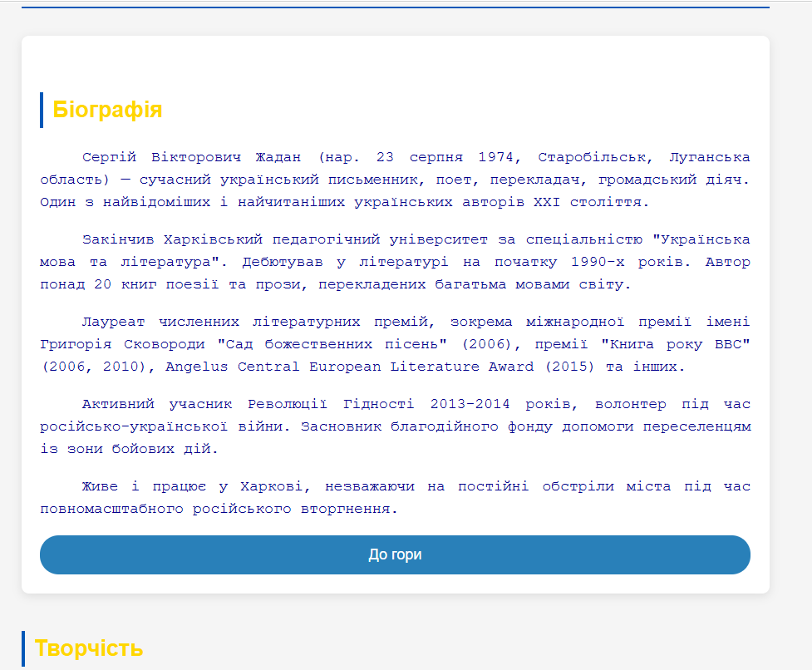This screenshot has width=812, height=670.
Task: Click the blue horizontal divider at top
Action: click(x=395, y=7)
